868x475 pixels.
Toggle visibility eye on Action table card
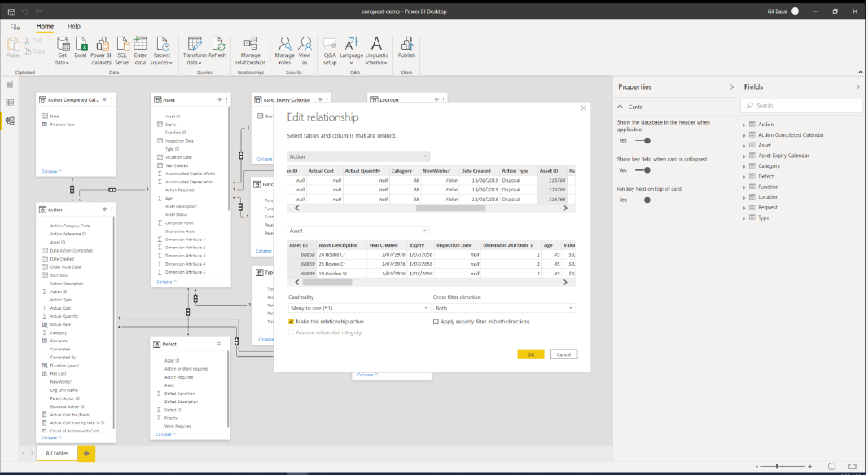pos(104,209)
